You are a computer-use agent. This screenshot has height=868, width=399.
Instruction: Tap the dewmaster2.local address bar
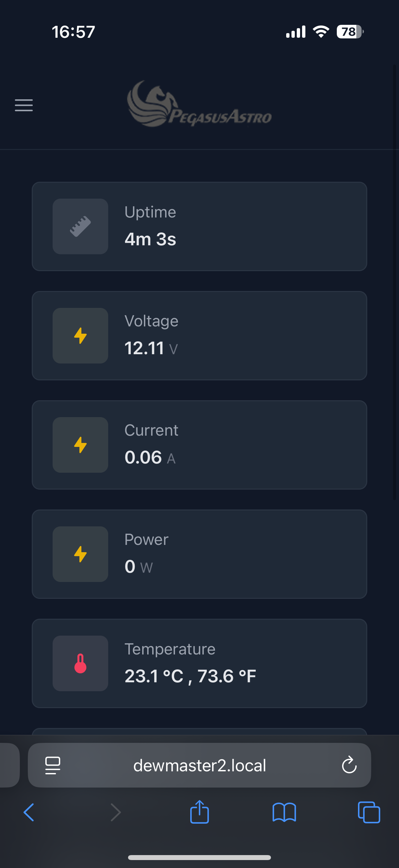click(x=199, y=765)
